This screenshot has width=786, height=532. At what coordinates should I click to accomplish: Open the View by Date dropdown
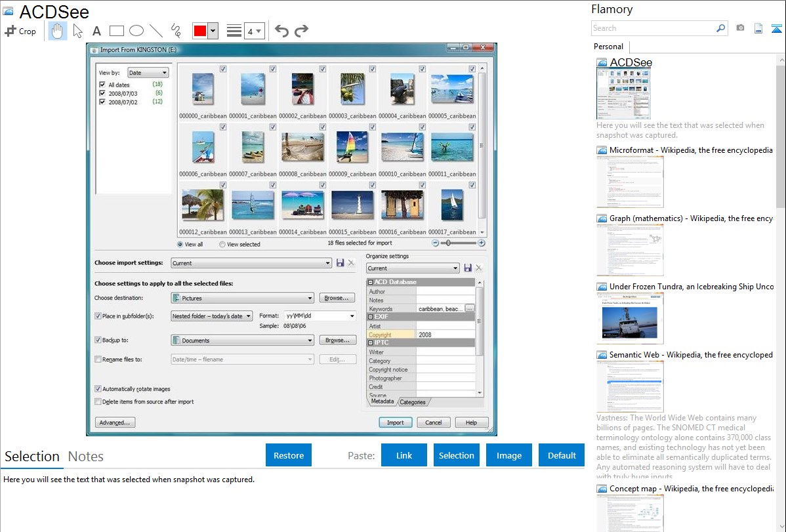(x=148, y=73)
